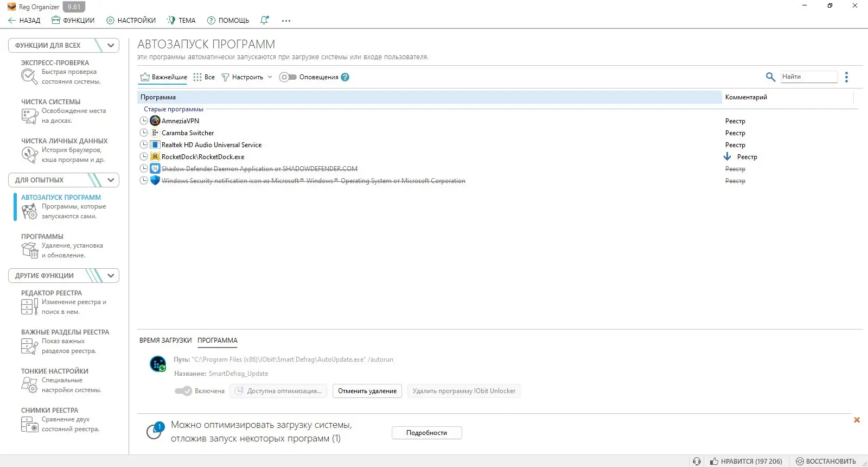Image resolution: width=868 pixels, height=467 pixels.
Task: Open Чистка системы in the sidebar
Action: pyautogui.click(x=64, y=111)
